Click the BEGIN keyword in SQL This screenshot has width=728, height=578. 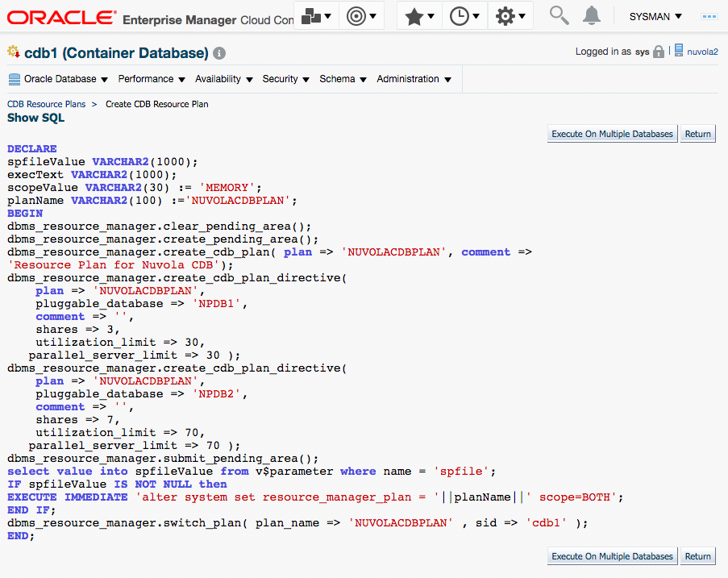(x=25, y=213)
